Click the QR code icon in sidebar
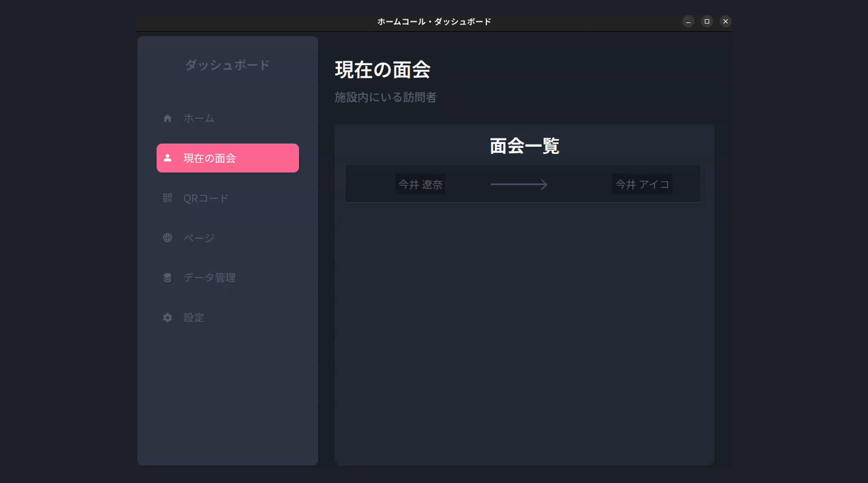The width and height of the screenshot is (868, 483). coord(168,198)
